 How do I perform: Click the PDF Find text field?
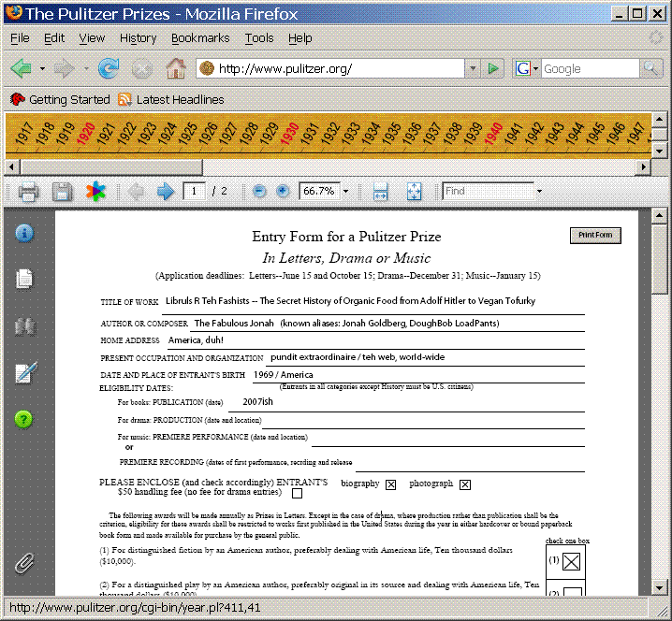[x=489, y=191]
